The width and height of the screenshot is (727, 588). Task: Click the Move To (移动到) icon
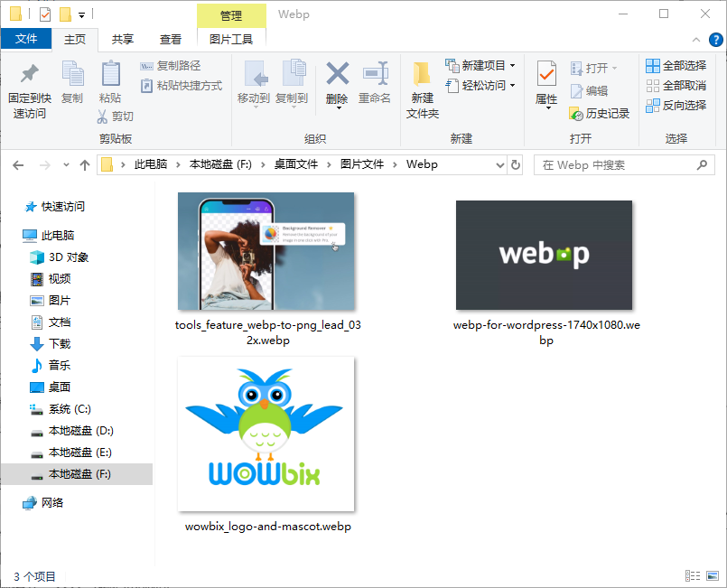(x=256, y=73)
